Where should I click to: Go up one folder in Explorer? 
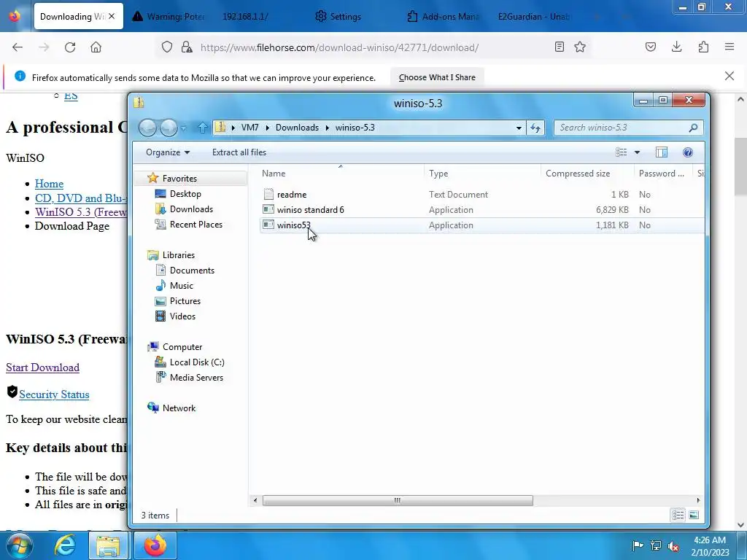point(203,128)
